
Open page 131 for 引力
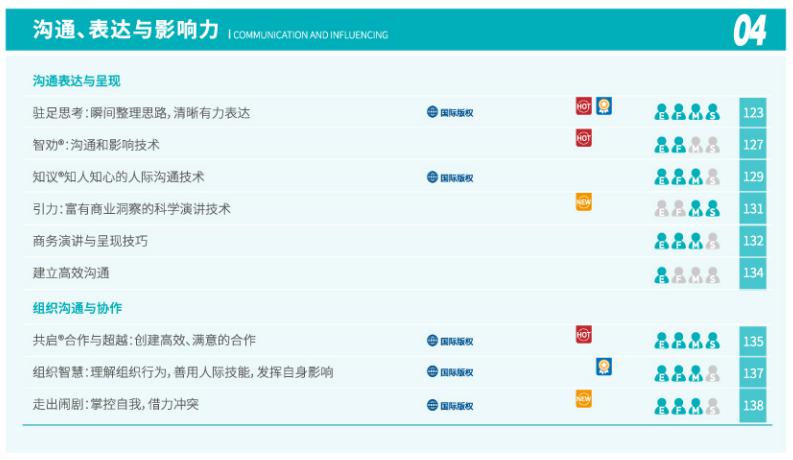tap(753, 208)
